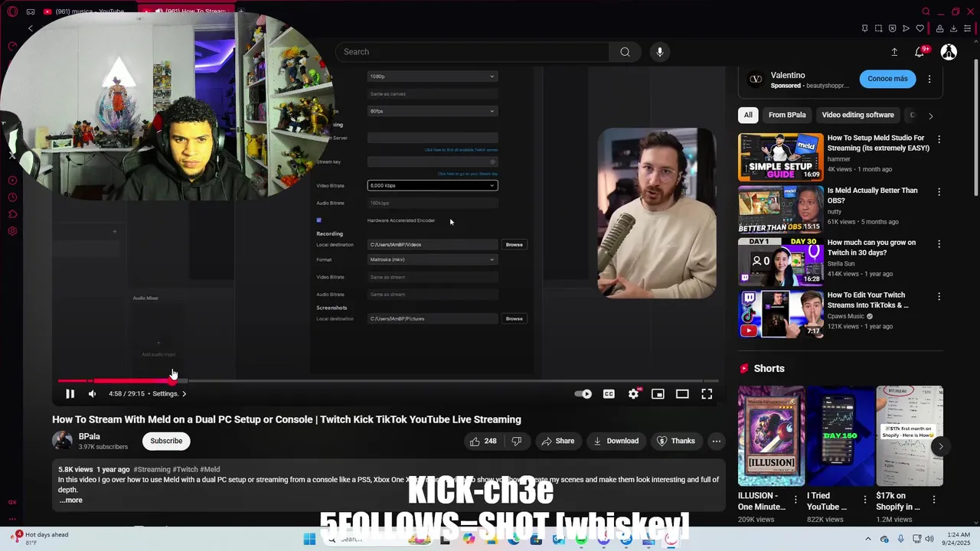The width and height of the screenshot is (980, 551).
Task: Subscribe to the BPala channel
Action: [x=166, y=441]
